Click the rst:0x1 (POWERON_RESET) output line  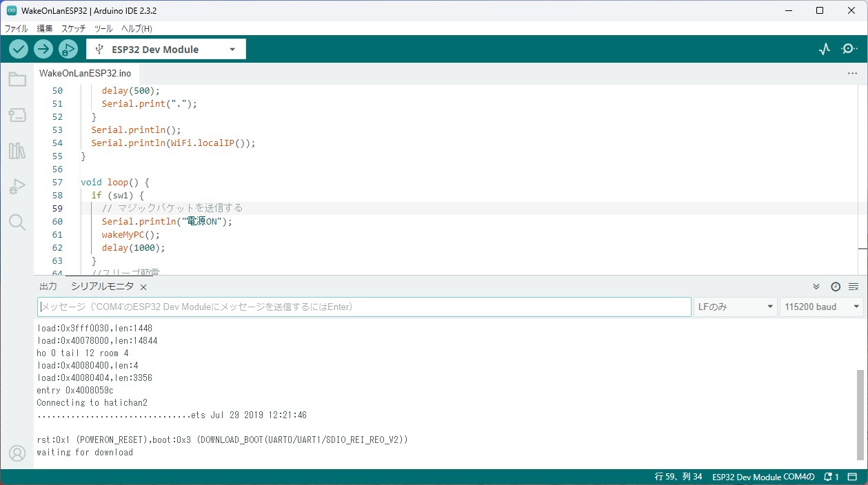222,440
